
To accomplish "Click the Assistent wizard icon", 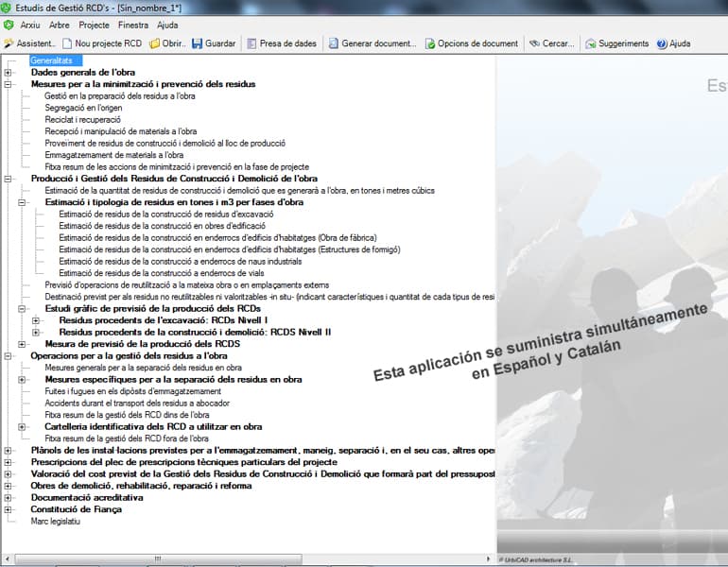I will point(9,43).
